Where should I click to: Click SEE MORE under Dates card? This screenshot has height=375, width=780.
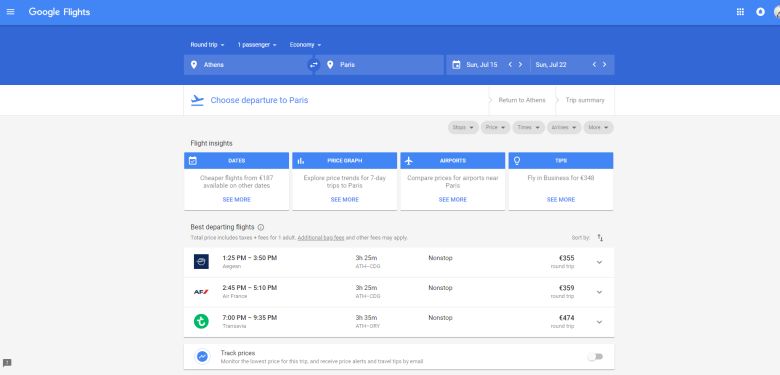coord(236,199)
